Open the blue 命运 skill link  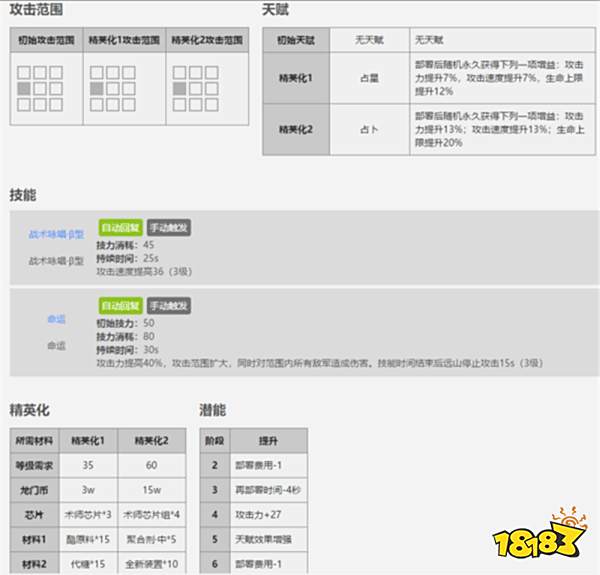56,319
